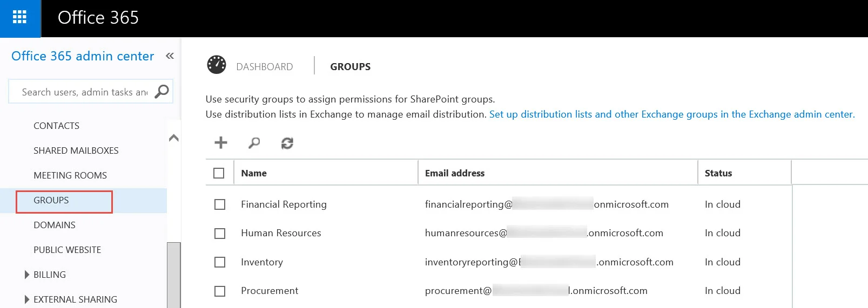Screen dimensions: 868x308
Task: Sort by the Email address column header
Action: click(x=455, y=173)
